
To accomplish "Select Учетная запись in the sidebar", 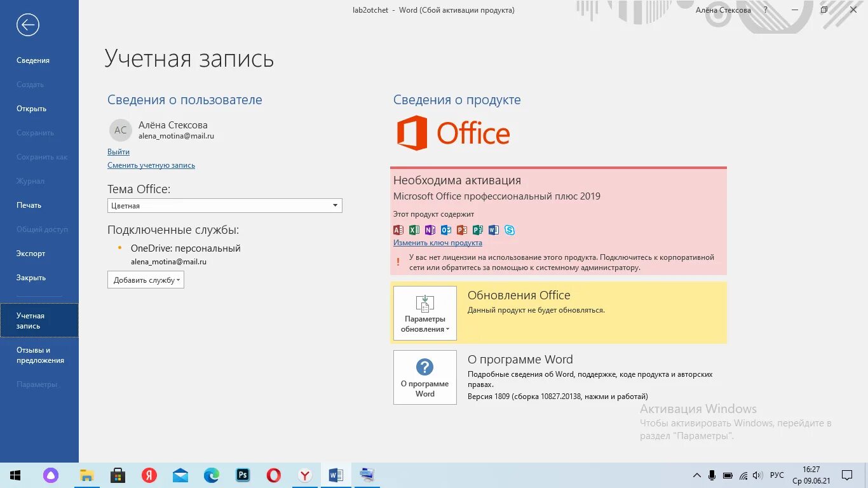I will [x=39, y=320].
